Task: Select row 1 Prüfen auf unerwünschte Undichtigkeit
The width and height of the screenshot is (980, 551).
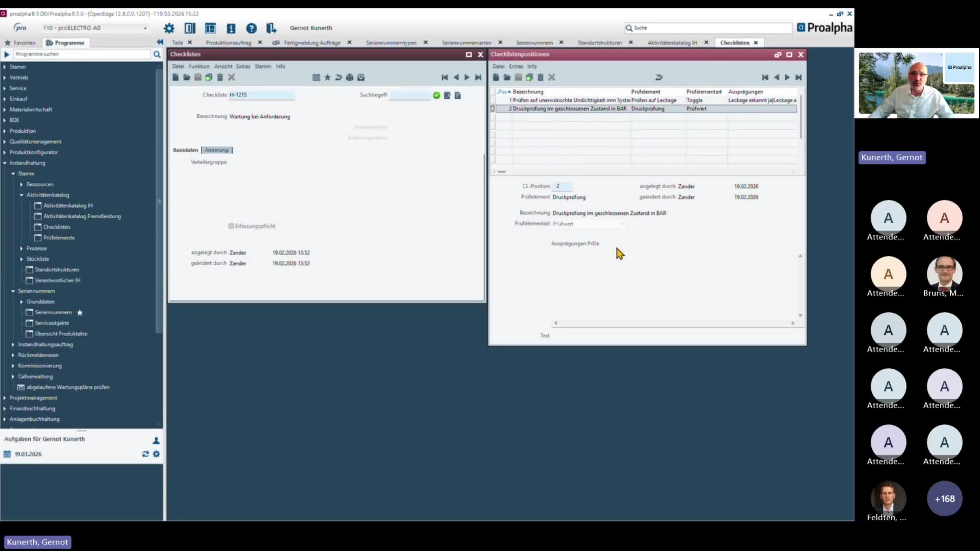Action: pyautogui.click(x=647, y=101)
